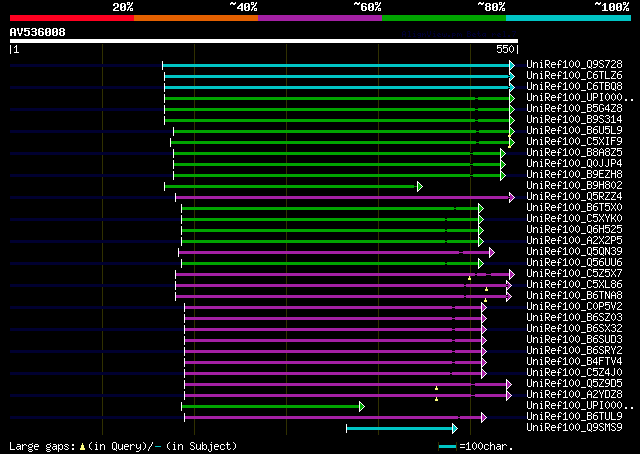Click the UniRef100_B6SX32 label
This screenshot has height=454, width=640.
(574, 329)
